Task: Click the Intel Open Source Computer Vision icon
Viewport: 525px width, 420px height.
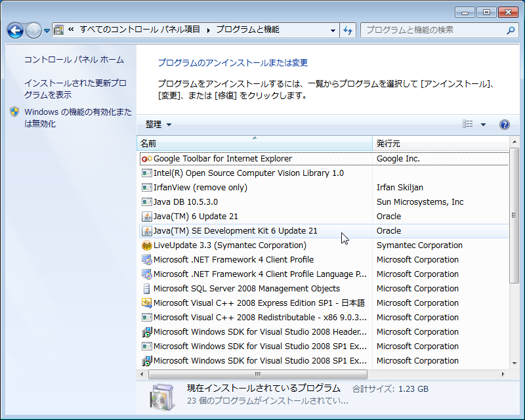Action: pos(146,173)
